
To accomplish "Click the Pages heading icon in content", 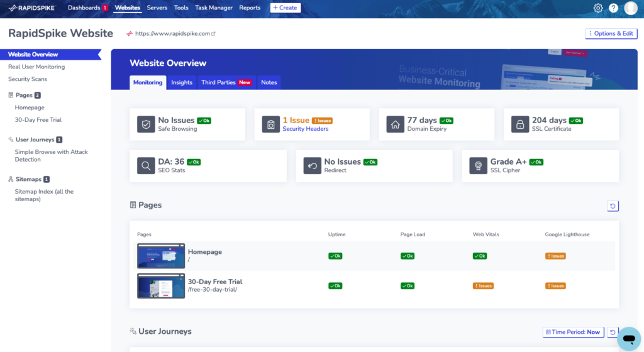I will coord(133,205).
